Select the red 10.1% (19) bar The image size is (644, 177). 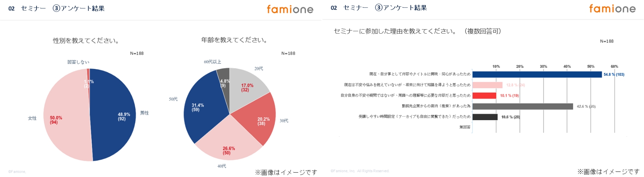click(x=484, y=96)
